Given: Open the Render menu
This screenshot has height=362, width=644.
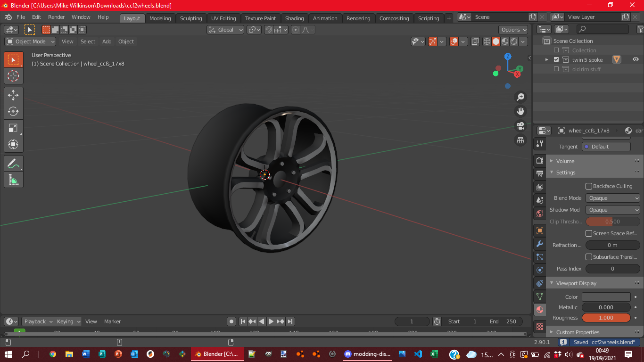Looking at the screenshot, I should 56,17.
